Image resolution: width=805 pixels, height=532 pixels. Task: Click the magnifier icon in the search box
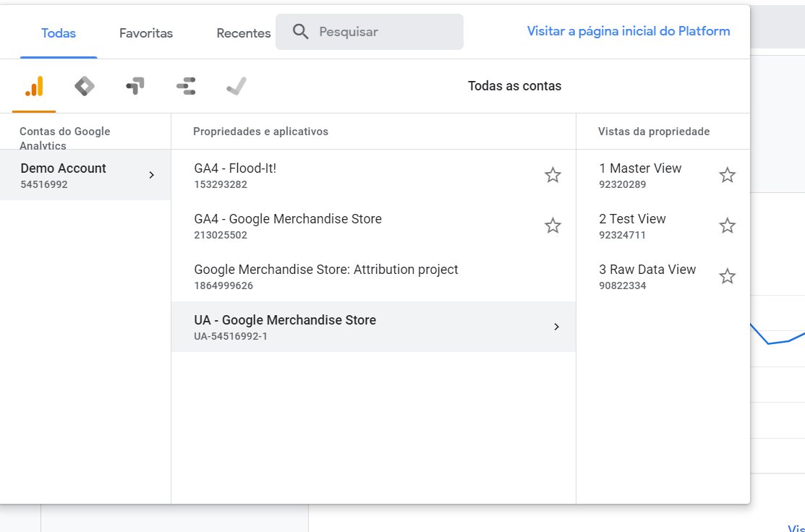tap(300, 32)
